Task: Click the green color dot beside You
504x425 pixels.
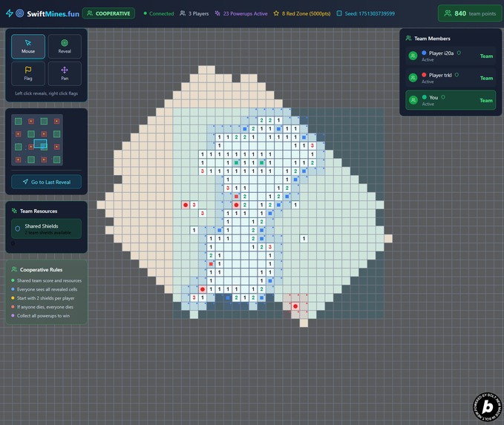Action: (425, 96)
